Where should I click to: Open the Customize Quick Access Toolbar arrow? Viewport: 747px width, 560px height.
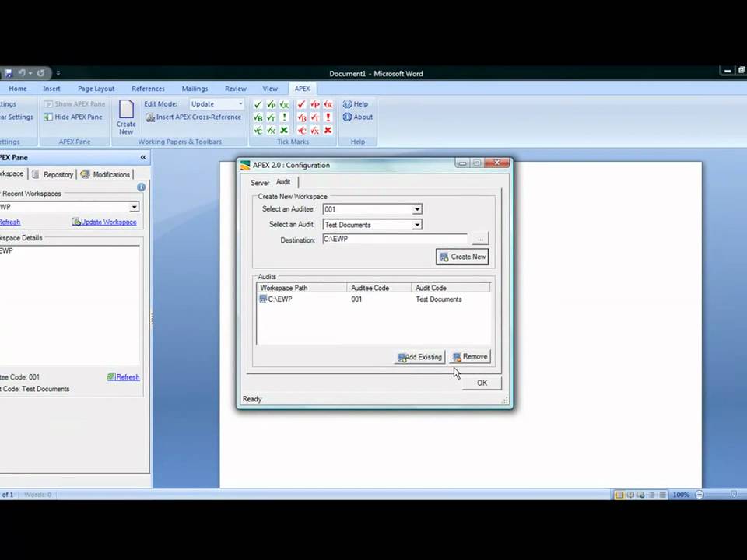pyautogui.click(x=58, y=73)
